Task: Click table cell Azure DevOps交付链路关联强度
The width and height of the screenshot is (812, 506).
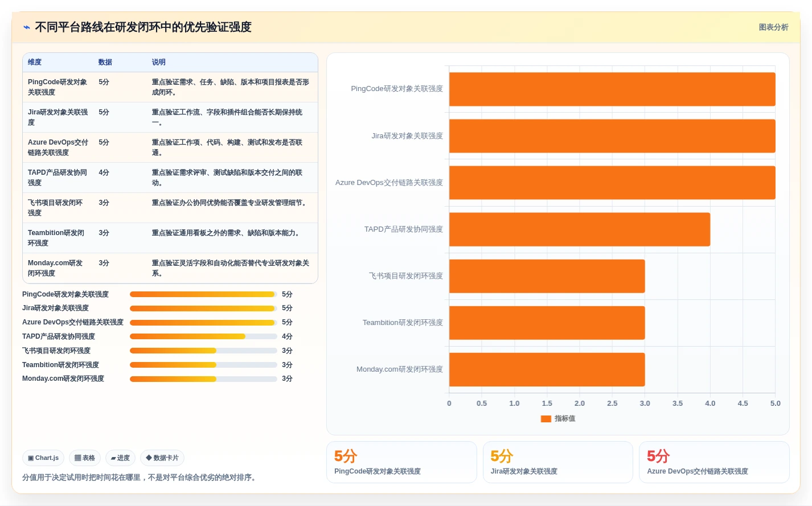Action: [x=58, y=147]
